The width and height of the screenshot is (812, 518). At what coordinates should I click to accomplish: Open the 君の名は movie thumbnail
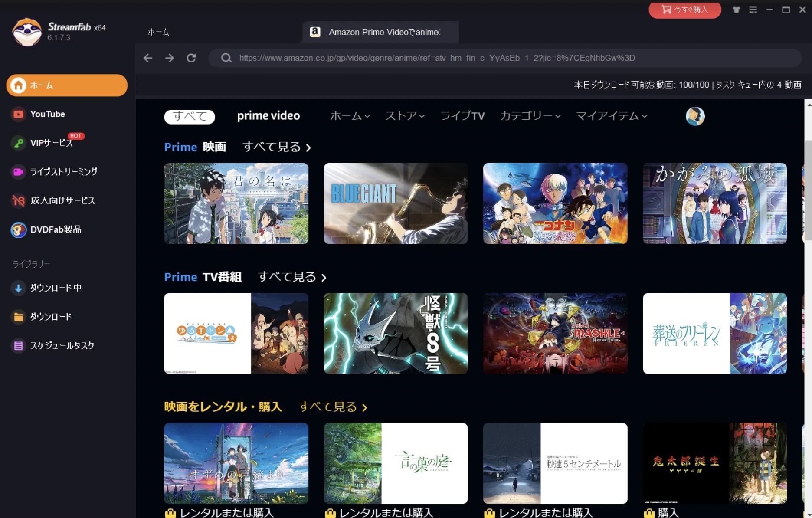pyautogui.click(x=236, y=203)
